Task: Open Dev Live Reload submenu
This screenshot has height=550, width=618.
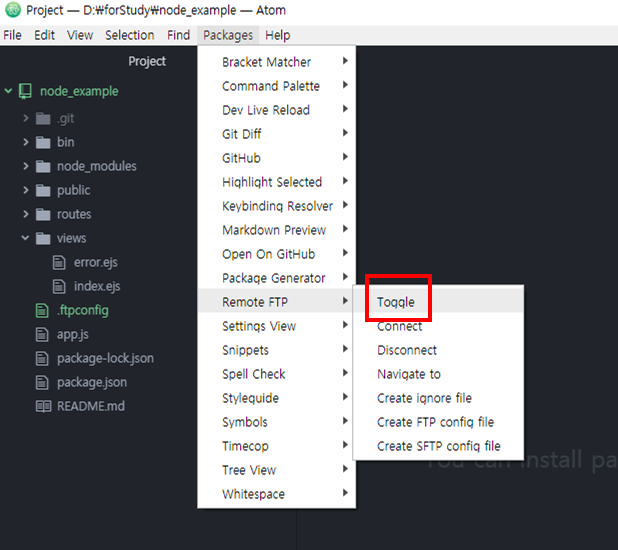Action: [x=276, y=110]
